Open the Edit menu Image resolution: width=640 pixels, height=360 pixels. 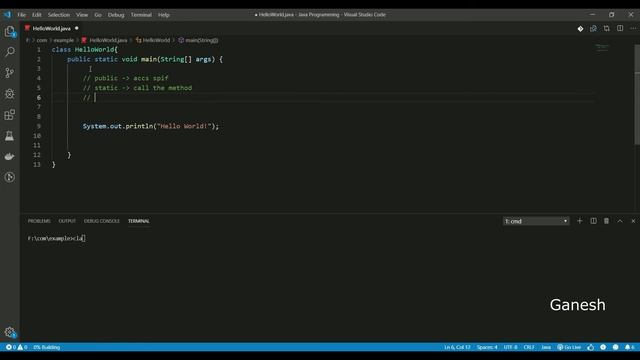(37, 15)
